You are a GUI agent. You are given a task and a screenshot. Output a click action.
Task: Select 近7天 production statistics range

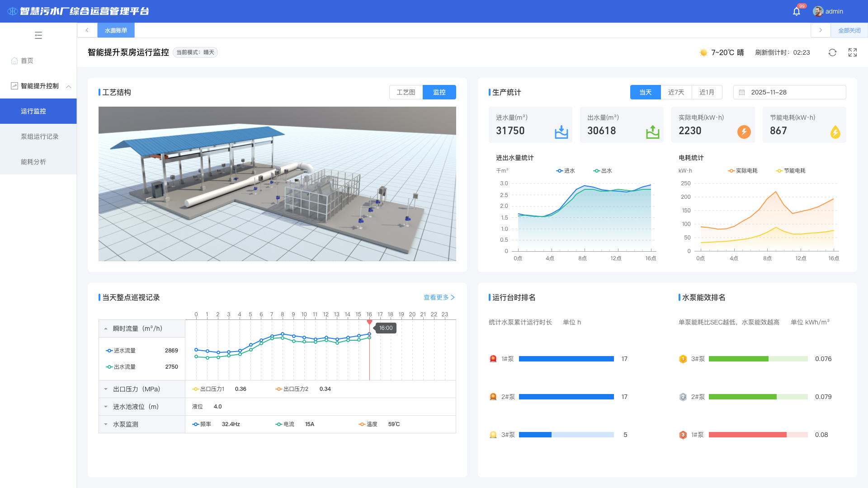676,92
